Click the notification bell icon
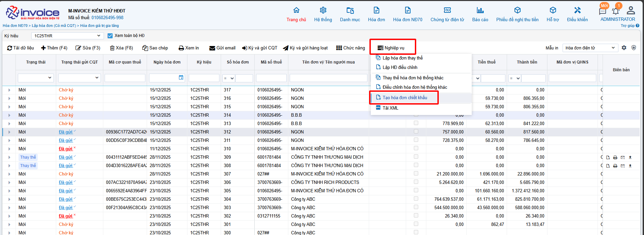The height and width of the screenshot is (235, 644). tap(615, 11)
